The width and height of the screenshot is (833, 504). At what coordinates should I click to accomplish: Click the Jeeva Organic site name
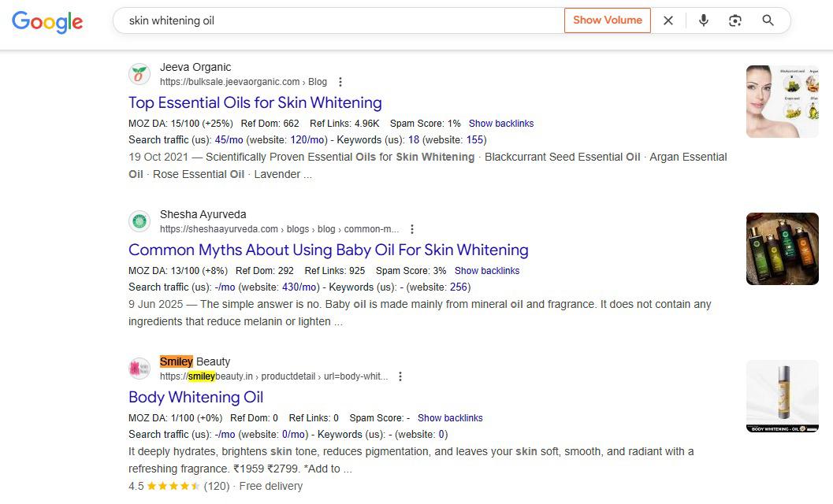click(x=195, y=67)
